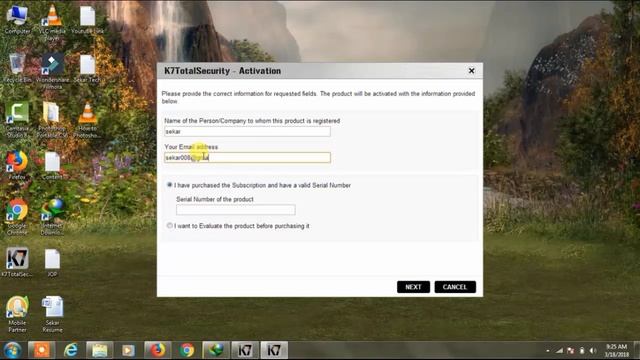Screen dimensions: 640x360
Task: Open the How to Photosho... video file
Action: click(87, 119)
